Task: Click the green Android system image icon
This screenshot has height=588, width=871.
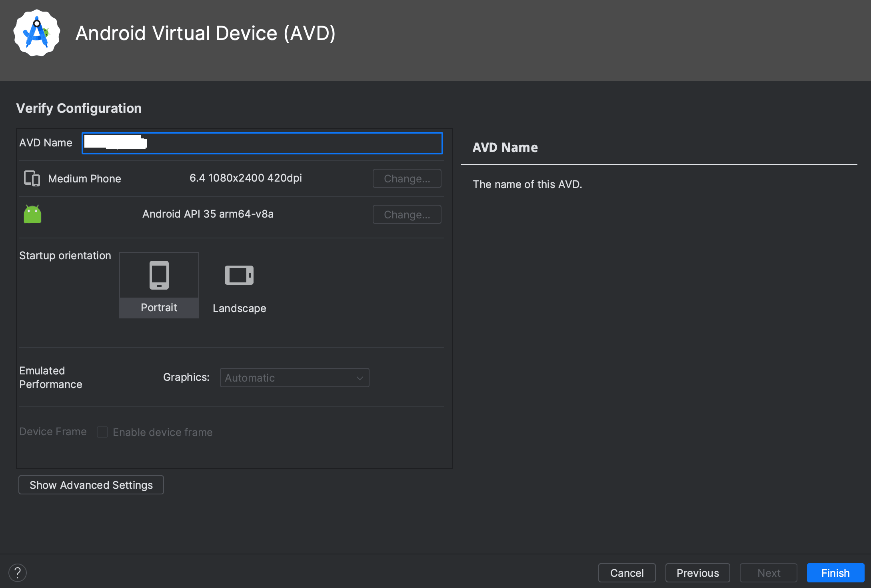Action: [x=32, y=214]
